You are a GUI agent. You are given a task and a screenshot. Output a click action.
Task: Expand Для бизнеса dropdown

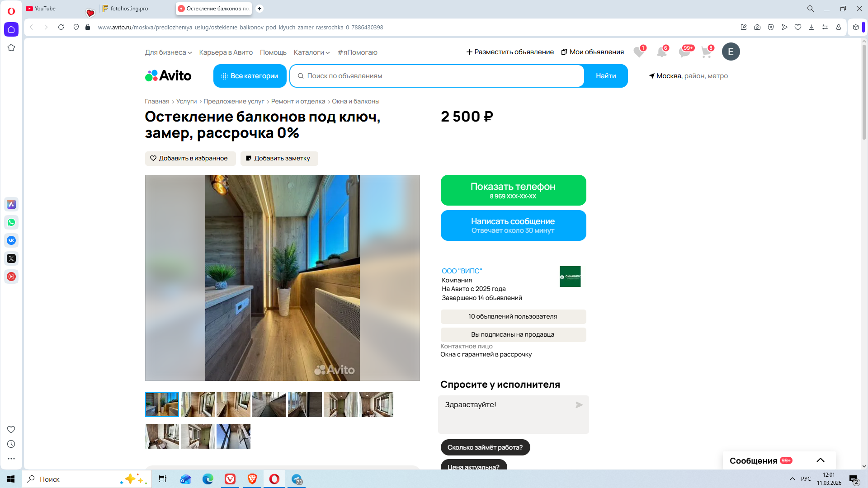coord(168,52)
